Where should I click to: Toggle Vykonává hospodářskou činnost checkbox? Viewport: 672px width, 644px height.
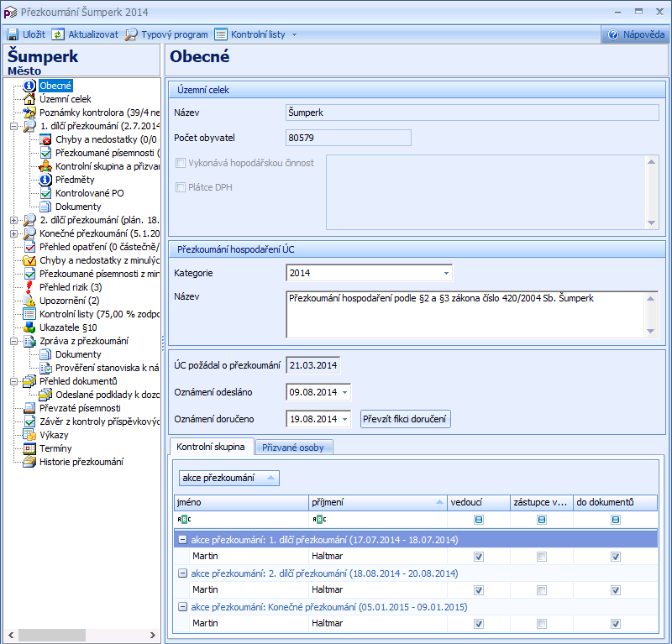tap(181, 163)
